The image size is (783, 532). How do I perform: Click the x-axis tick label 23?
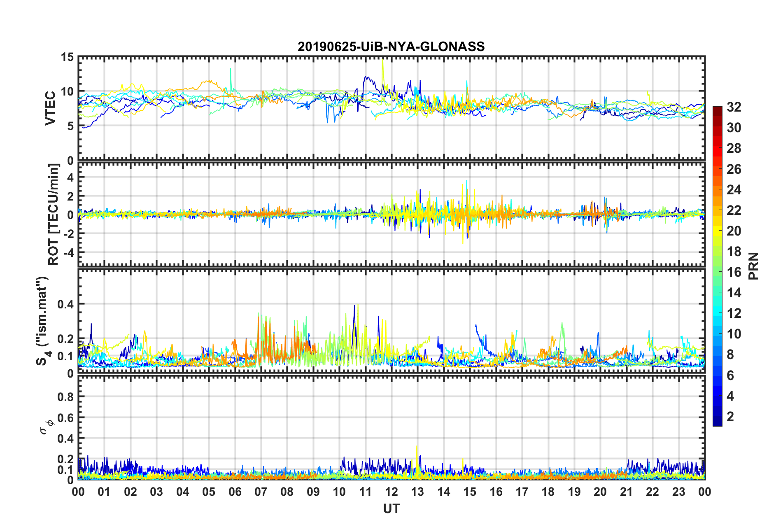coord(678,492)
